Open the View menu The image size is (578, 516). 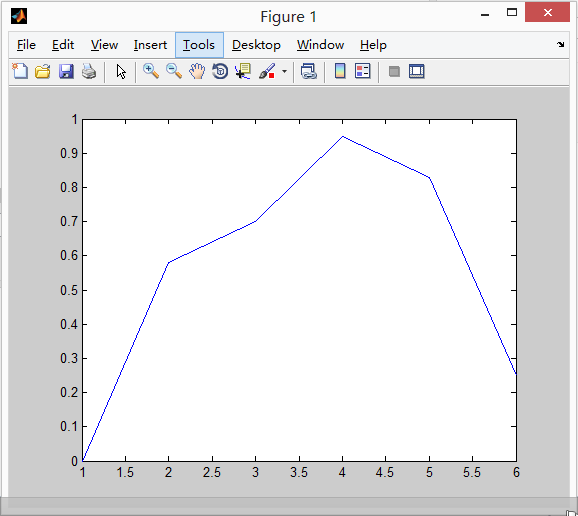104,45
